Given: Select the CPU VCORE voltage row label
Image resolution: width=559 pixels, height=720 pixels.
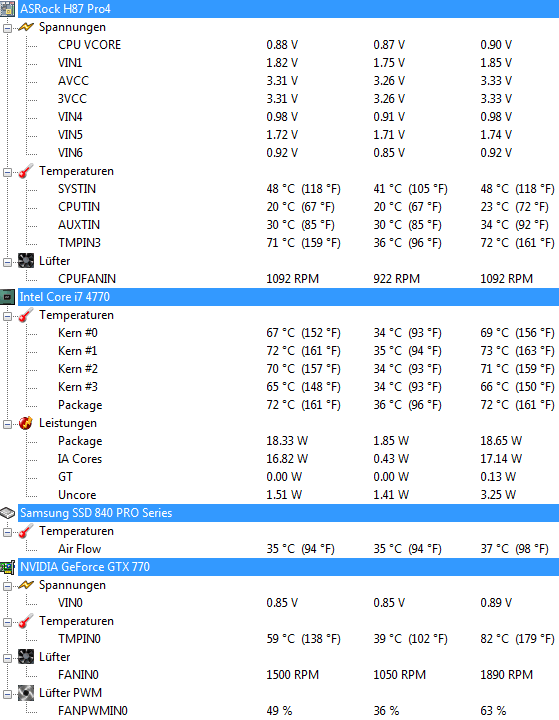Looking at the screenshot, I should click(x=90, y=45).
